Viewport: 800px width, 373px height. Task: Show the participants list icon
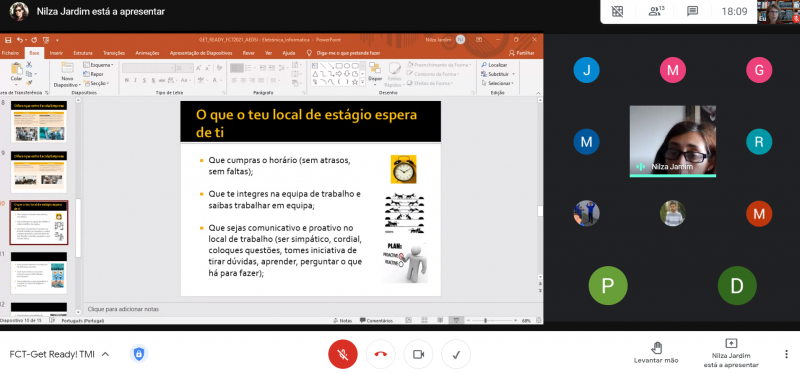[656, 11]
